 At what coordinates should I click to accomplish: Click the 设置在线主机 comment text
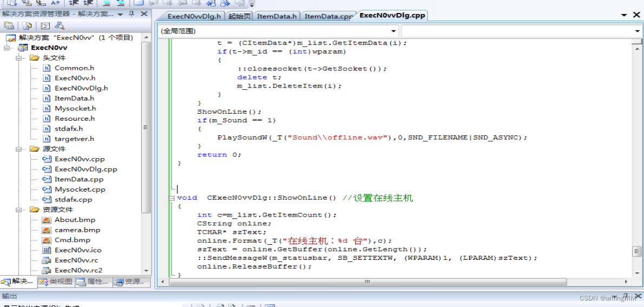click(377, 198)
